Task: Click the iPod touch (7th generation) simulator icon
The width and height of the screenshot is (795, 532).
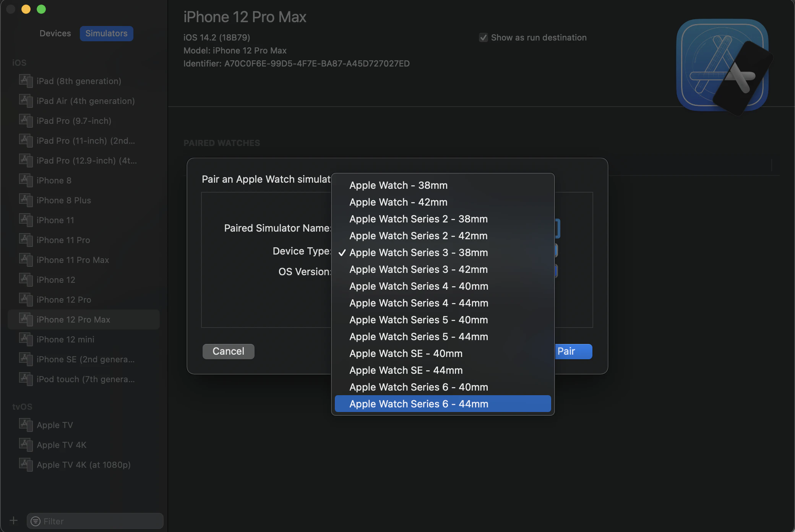Action: click(x=26, y=379)
